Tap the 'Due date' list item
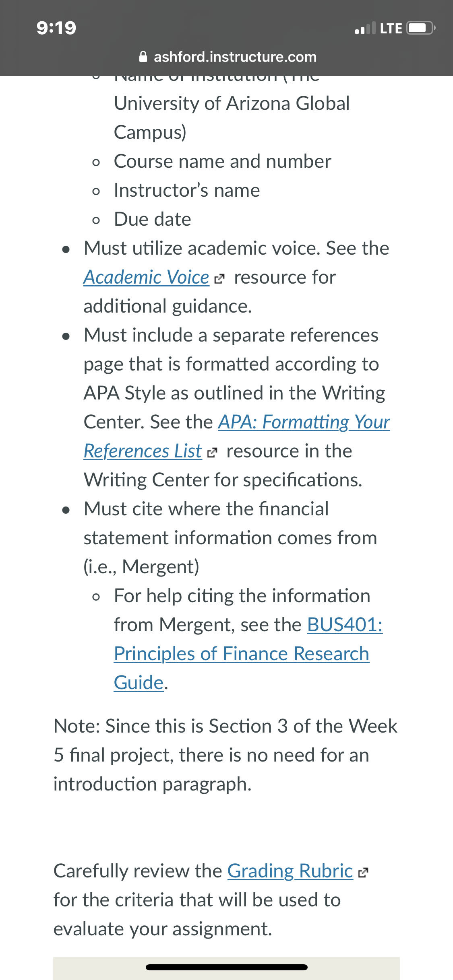The height and width of the screenshot is (980, 453). (153, 219)
